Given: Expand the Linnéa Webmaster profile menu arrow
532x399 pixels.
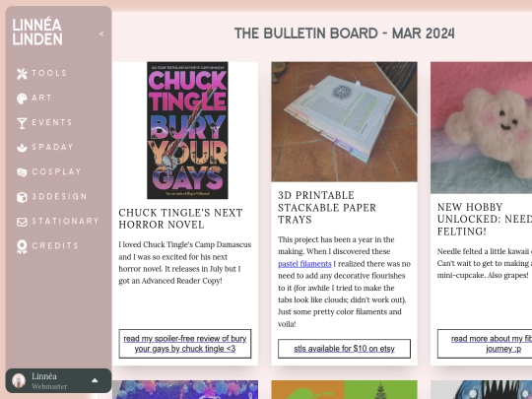Looking at the screenshot, I should coord(95,380).
